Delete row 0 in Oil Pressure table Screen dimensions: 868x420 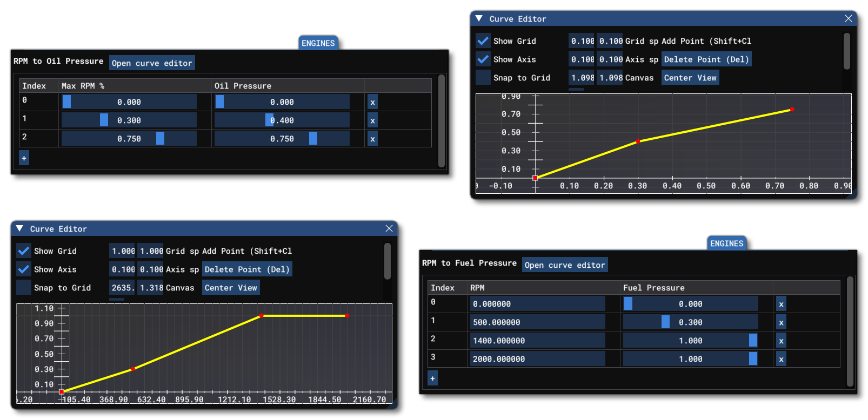(372, 102)
